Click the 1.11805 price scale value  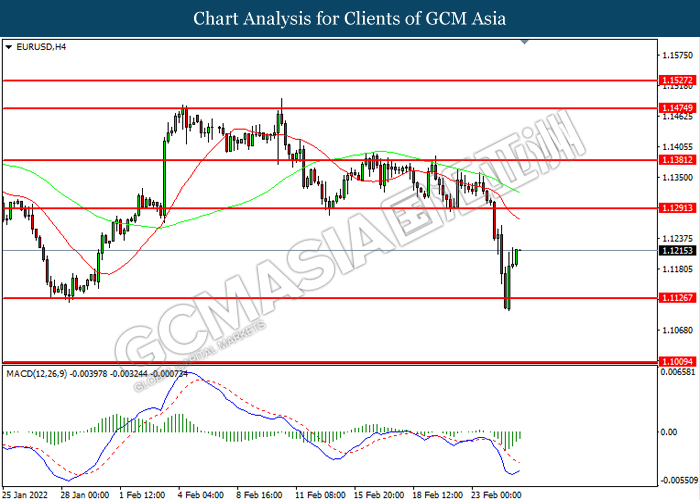coord(678,269)
